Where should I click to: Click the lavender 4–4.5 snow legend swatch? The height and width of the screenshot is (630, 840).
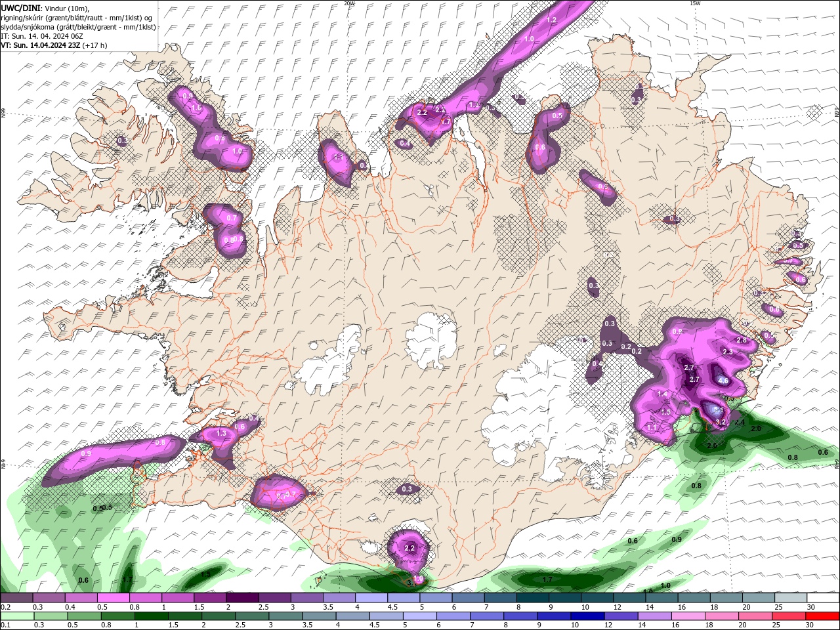point(371,598)
